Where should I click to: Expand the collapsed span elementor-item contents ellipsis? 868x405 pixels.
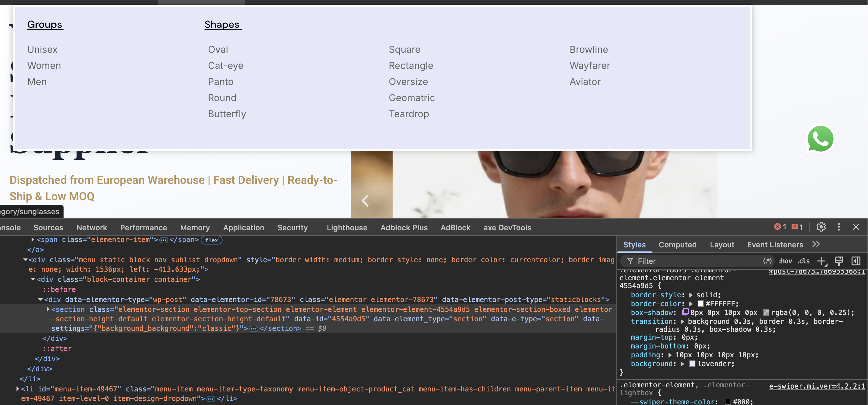tap(164, 240)
